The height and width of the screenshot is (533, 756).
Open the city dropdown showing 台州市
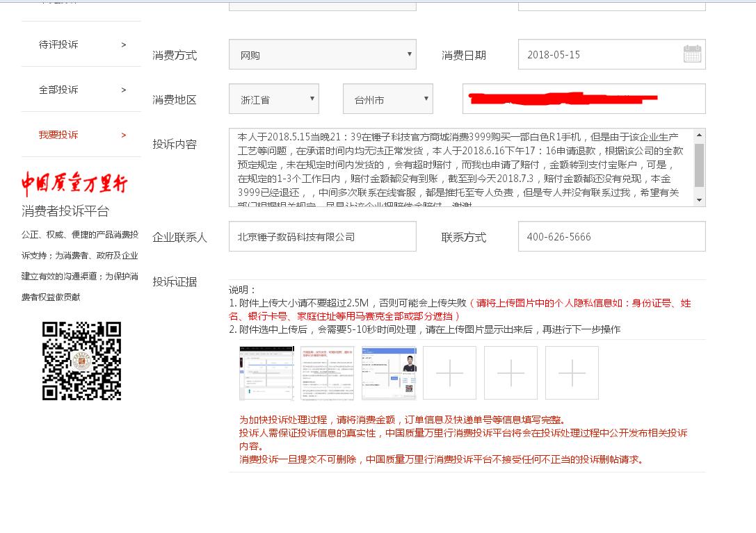coord(388,99)
